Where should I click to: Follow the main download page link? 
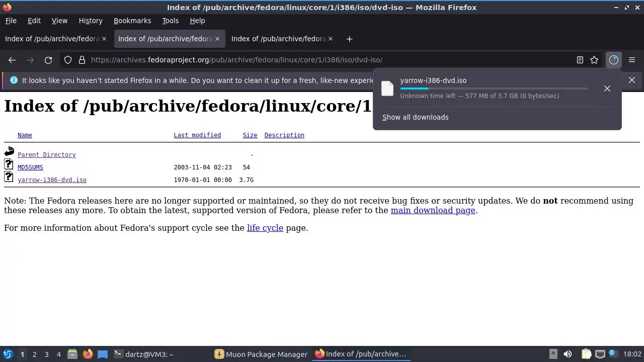coord(433,210)
